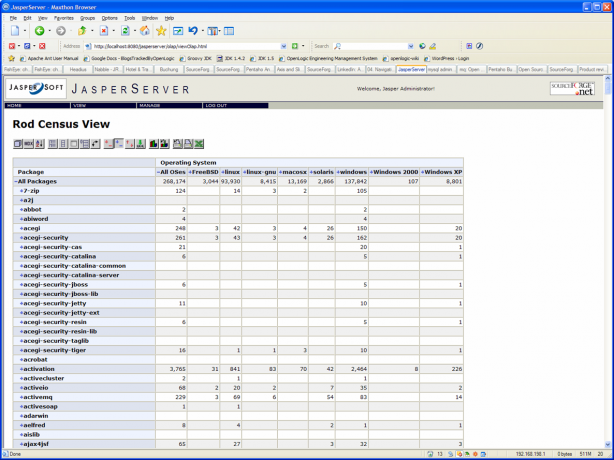This screenshot has height=460, width=614.
Task: Switch to the JasperServer browser tab
Action: pyautogui.click(x=411, y=70)
